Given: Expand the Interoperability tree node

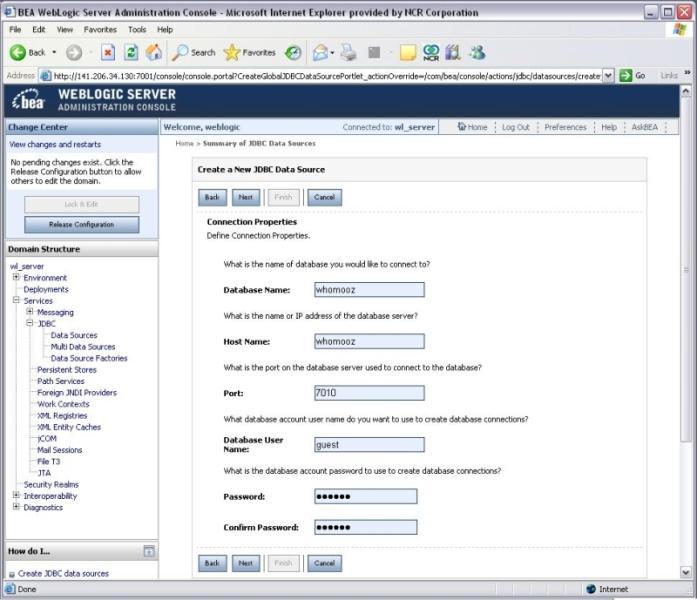Looking at the screenshot, I should [16, 495].
